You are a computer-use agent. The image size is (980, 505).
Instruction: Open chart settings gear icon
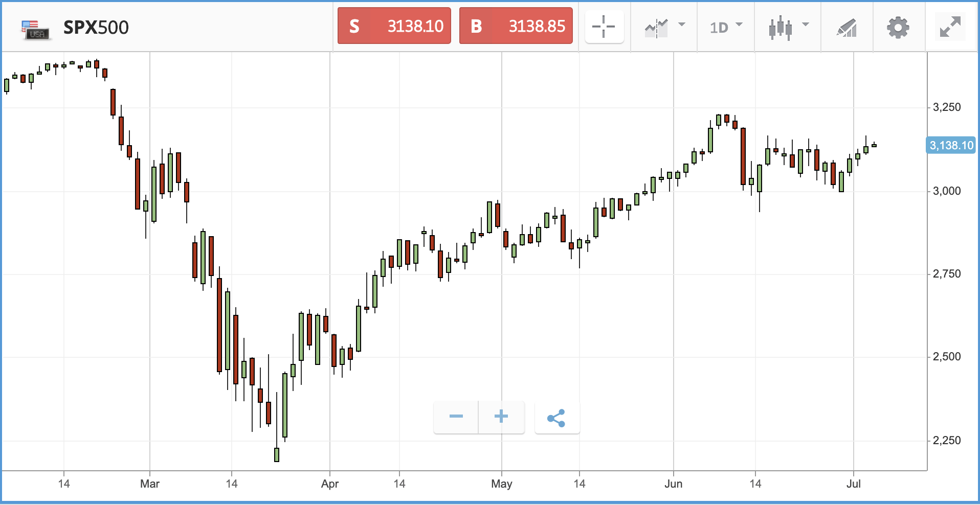898,28
